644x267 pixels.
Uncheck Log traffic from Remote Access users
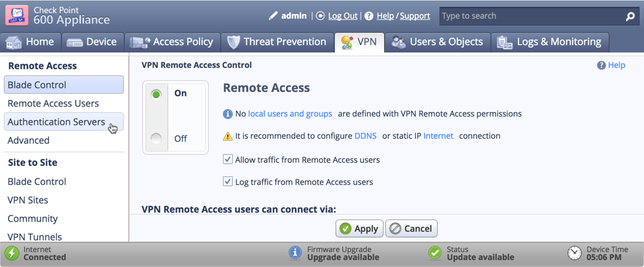[x=228, y=181]
